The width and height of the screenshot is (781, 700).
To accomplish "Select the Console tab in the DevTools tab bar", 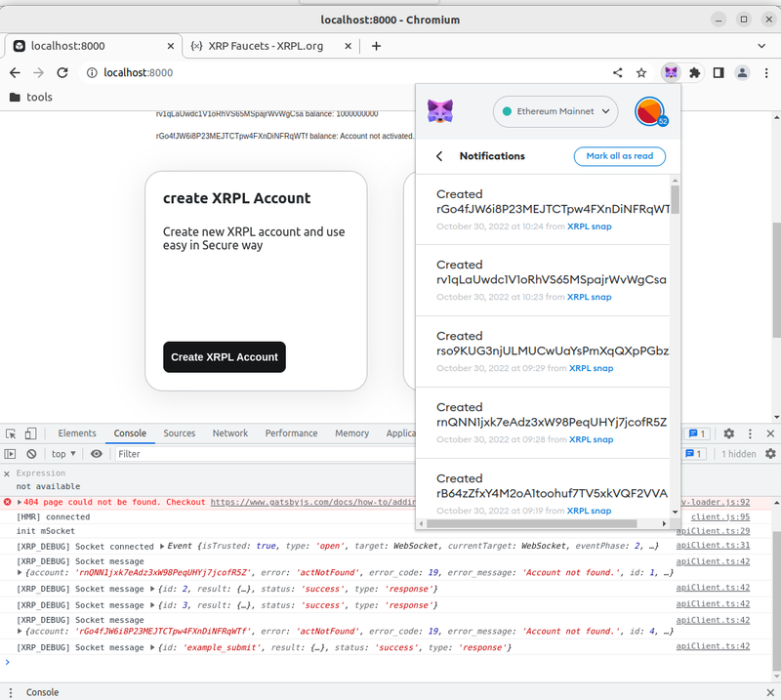I will [130, 433].
